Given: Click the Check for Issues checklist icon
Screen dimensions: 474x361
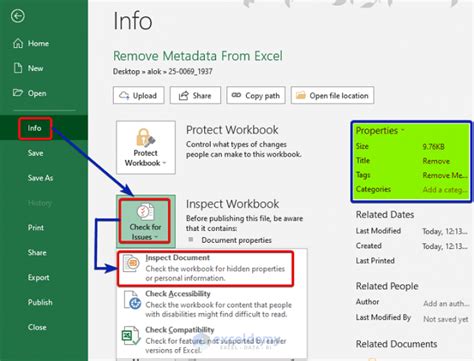Looking at the screenshot, I should (146, 212).
